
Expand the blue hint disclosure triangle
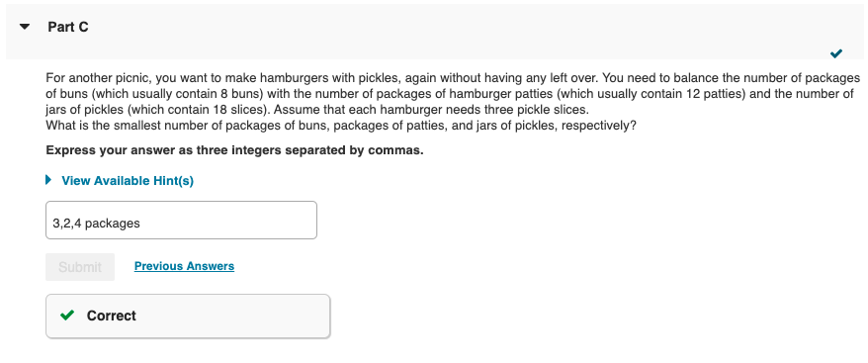tap(48, 180)
